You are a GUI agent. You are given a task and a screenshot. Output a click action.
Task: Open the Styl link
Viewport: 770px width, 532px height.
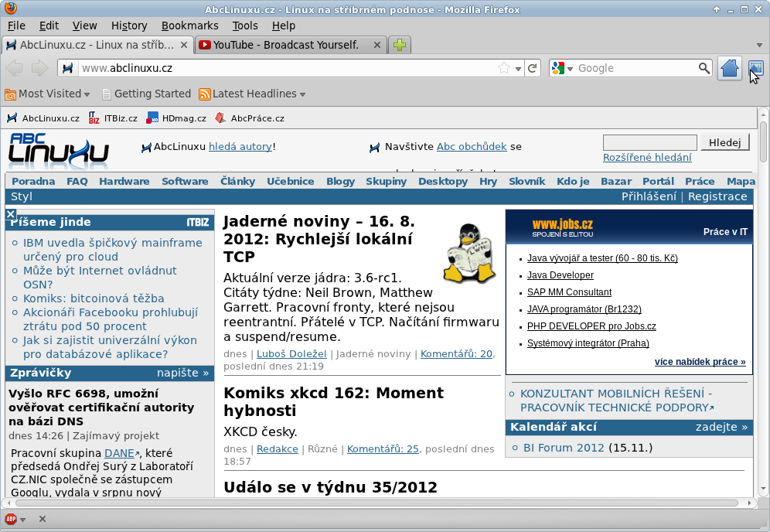[x=22, y=196]
